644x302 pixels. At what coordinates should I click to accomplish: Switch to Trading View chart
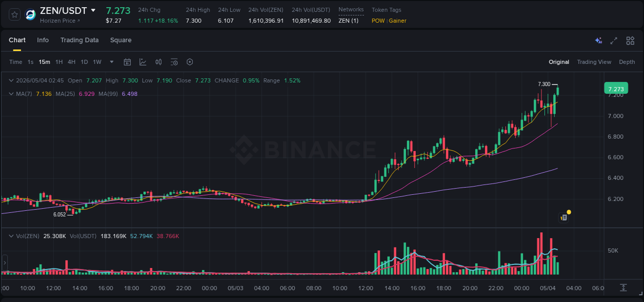[594, 62]
